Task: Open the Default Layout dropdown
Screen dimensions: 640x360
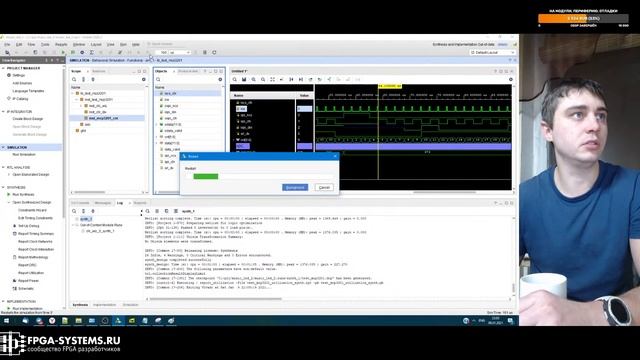Action: tap(492, 53)
